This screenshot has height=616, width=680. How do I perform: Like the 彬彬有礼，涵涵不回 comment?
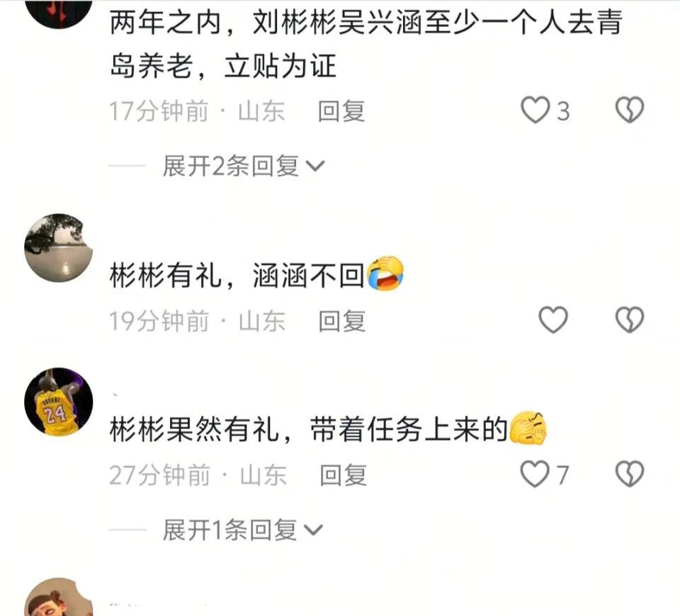553,320
